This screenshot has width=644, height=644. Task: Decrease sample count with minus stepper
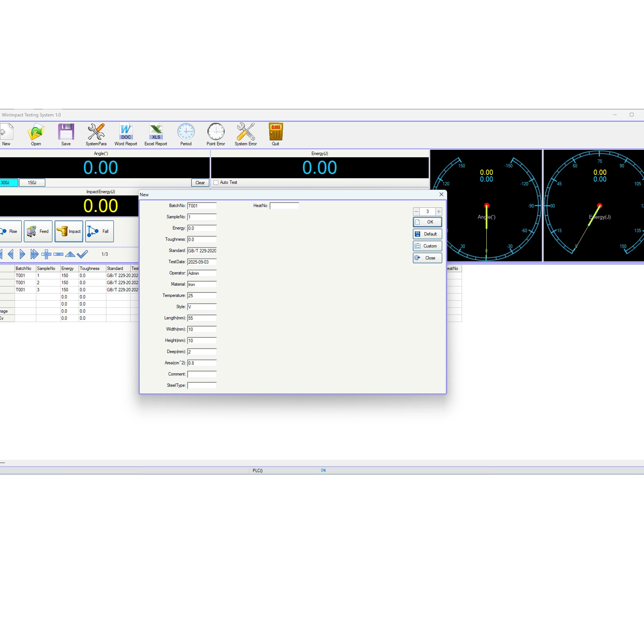tap(416, 212)
